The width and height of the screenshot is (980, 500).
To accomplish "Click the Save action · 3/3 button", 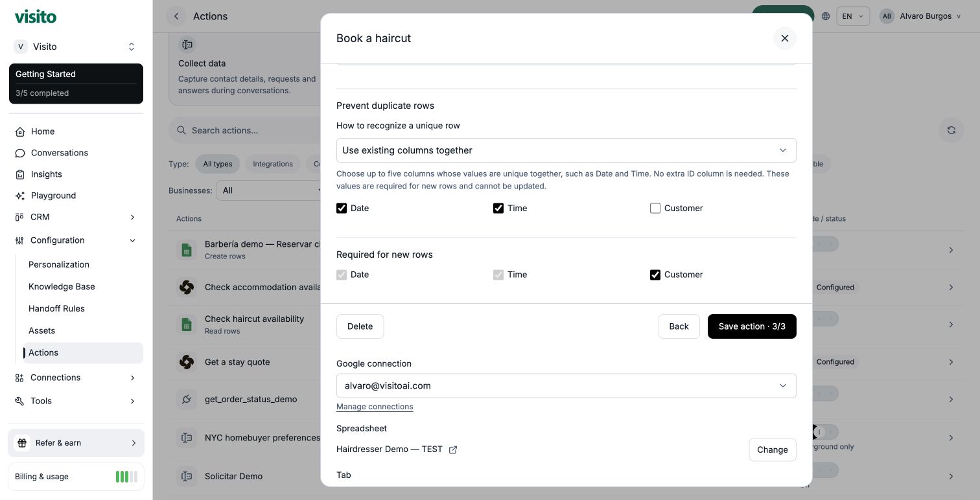I will 752,326.
